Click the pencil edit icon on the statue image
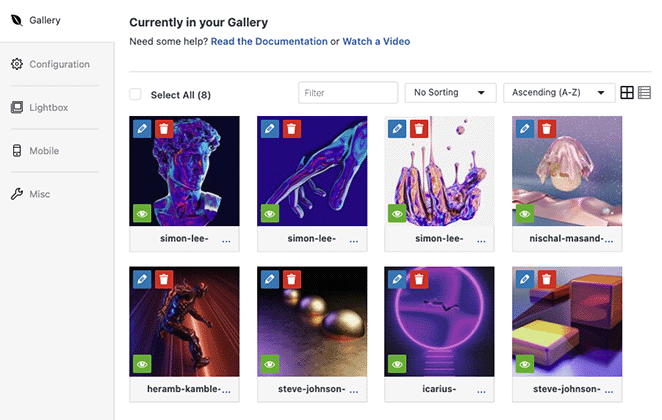 (x=142, y=129)
